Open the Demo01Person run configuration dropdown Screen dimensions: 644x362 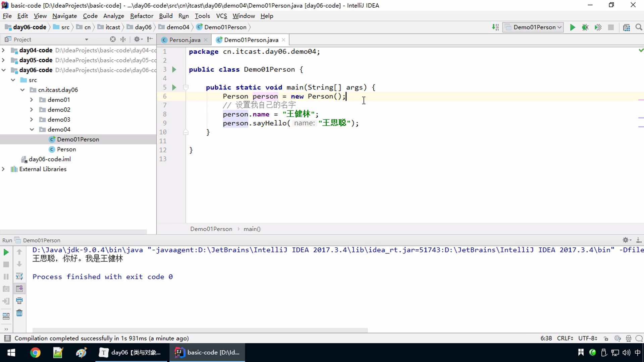533,27
